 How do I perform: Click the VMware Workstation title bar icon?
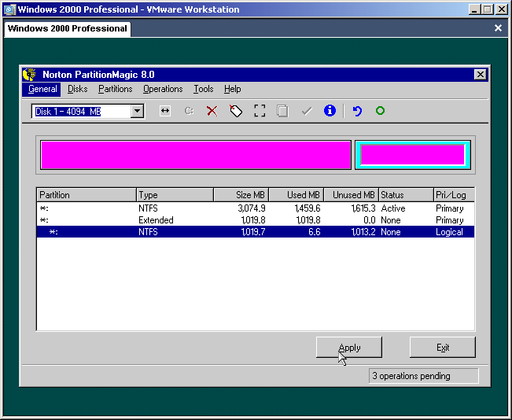[9, 9]
